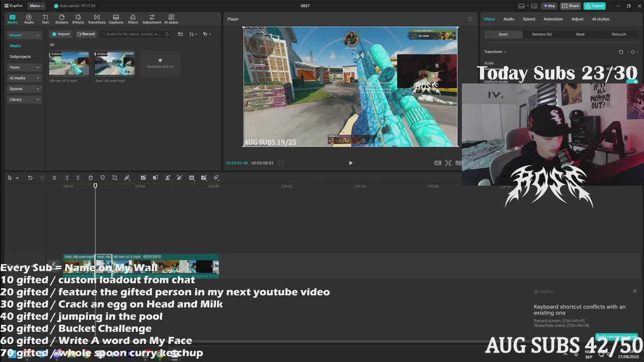The width and height of the screenshot is (644, 362).
Task: Select the kill cam of it.mp4 thumbnail
Action: [x=69, y=63]
